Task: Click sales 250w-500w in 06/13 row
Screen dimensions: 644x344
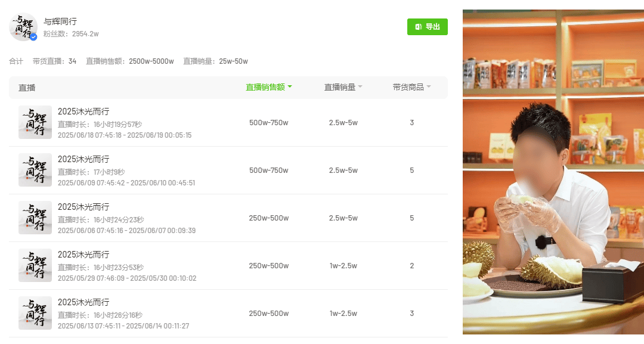Action: (268, 313)
